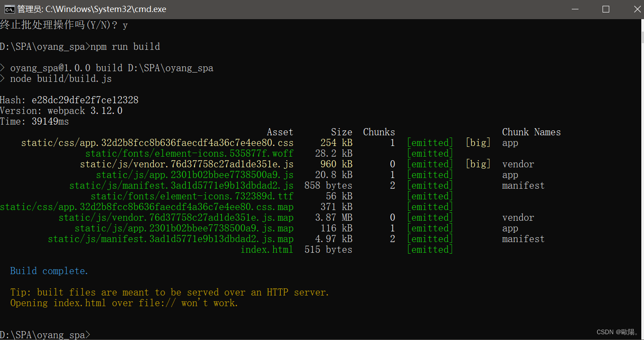Select the Size column header
The image size is (644, 340).
click(x=341, y=132)
